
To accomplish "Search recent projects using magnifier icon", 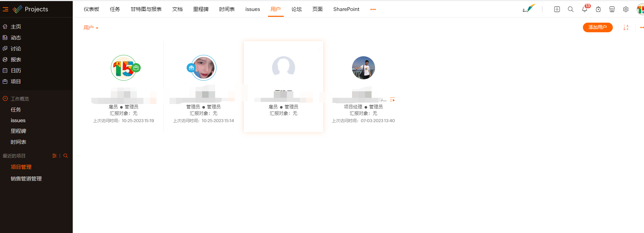I will coord(66,156).
